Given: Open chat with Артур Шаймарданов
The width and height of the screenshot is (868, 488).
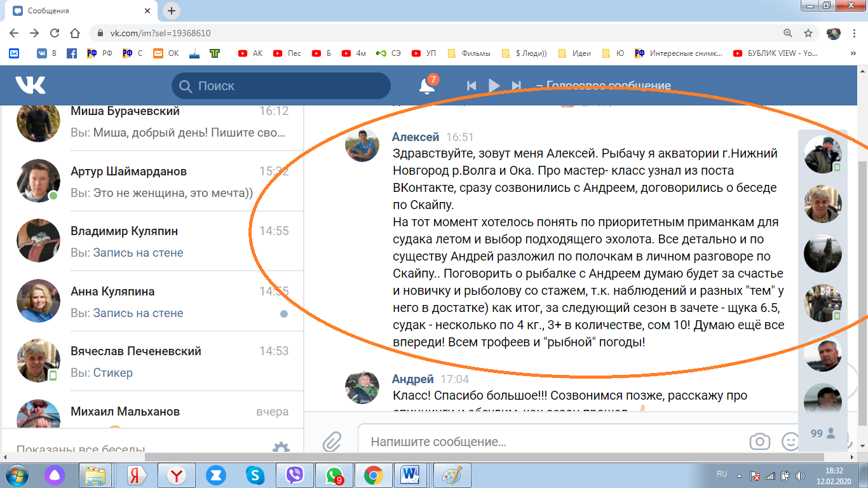Looking at the screenshot, I should point(153,182).
